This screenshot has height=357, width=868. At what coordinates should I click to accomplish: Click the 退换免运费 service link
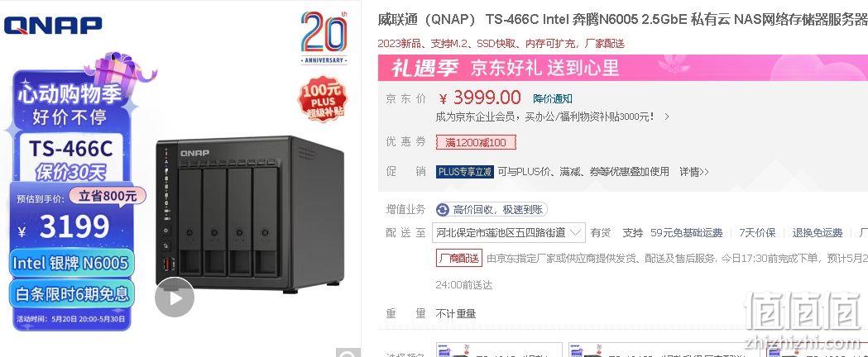817,233
